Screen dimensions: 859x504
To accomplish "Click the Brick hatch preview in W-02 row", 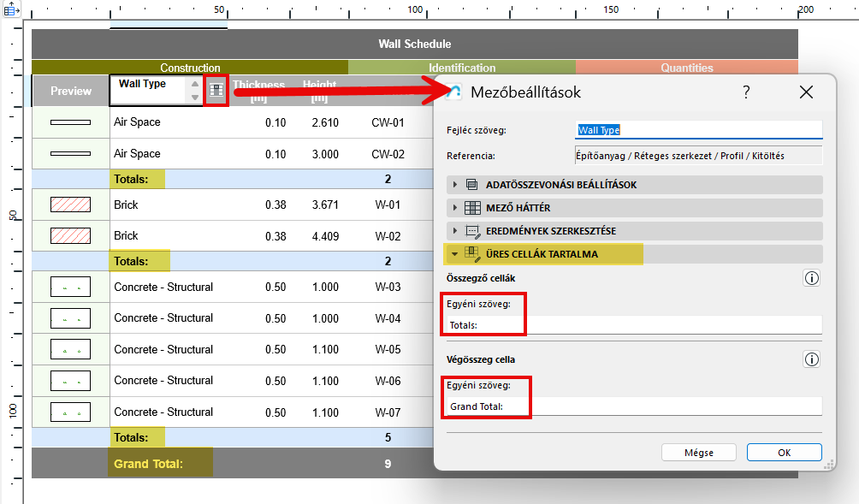I will 71,236.
